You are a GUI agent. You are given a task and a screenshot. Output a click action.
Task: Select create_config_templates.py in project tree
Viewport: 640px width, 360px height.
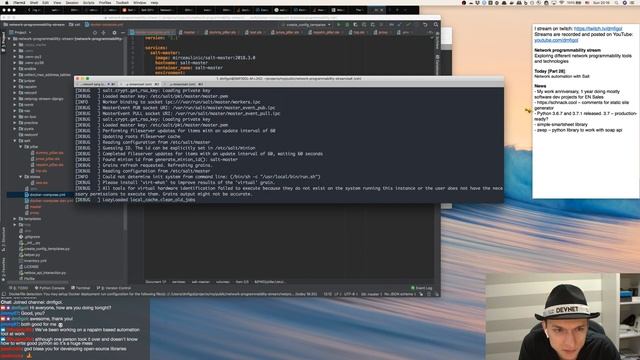point(44,249)
